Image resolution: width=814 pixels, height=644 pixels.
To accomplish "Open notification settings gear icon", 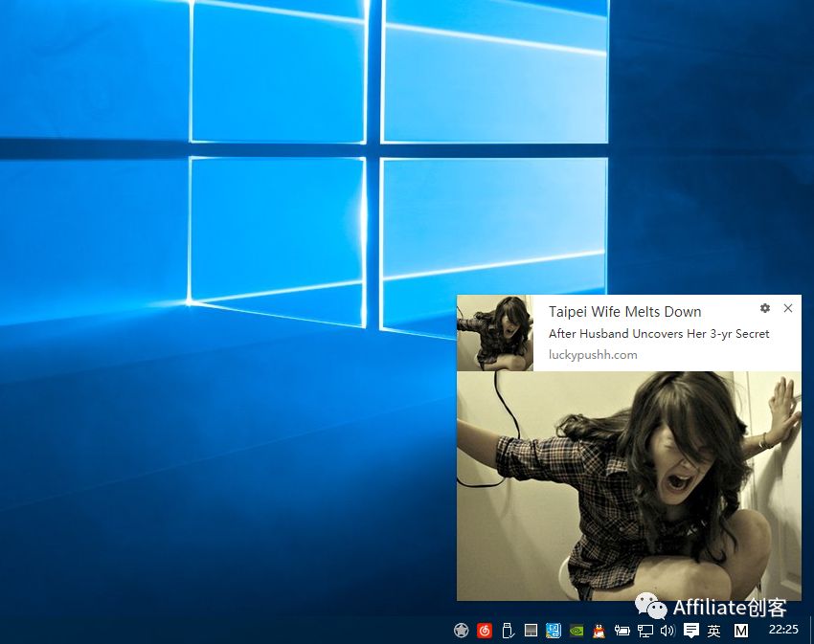I will [764, 308].
